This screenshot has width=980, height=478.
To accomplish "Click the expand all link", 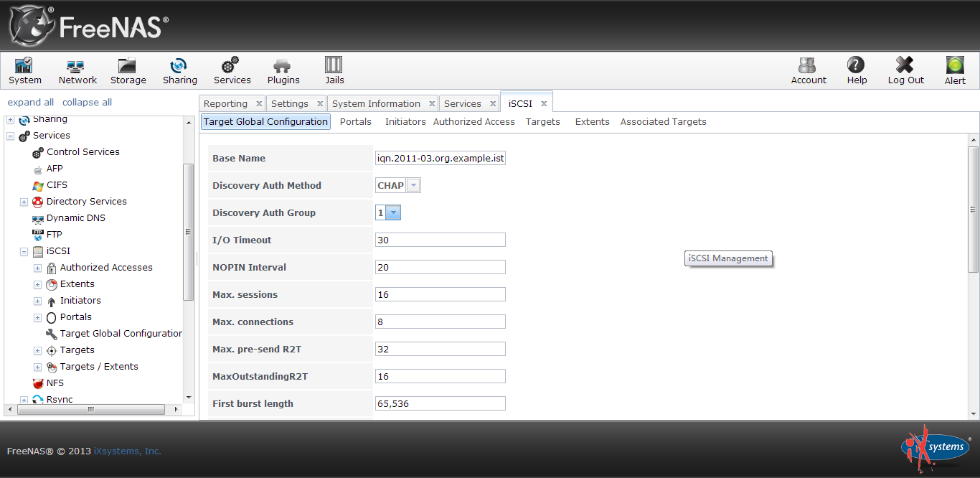I will click(x=31, y=103).
